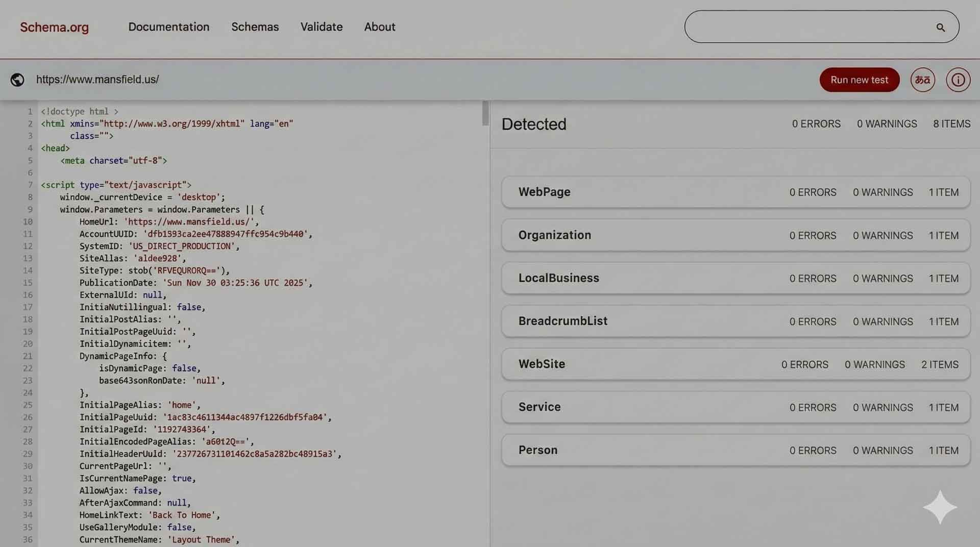Open the Documentation menu
Image resolution: width=980 pixels, height=547 pixels.
(169, 27)
